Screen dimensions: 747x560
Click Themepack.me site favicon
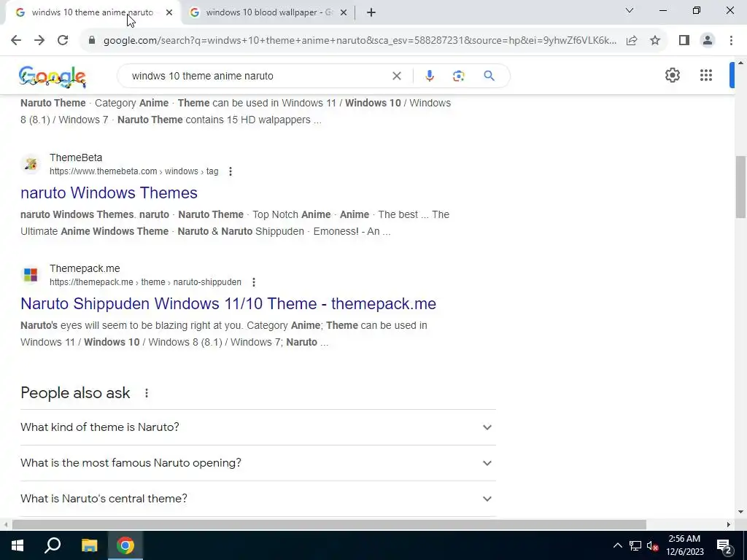point(31,275)
